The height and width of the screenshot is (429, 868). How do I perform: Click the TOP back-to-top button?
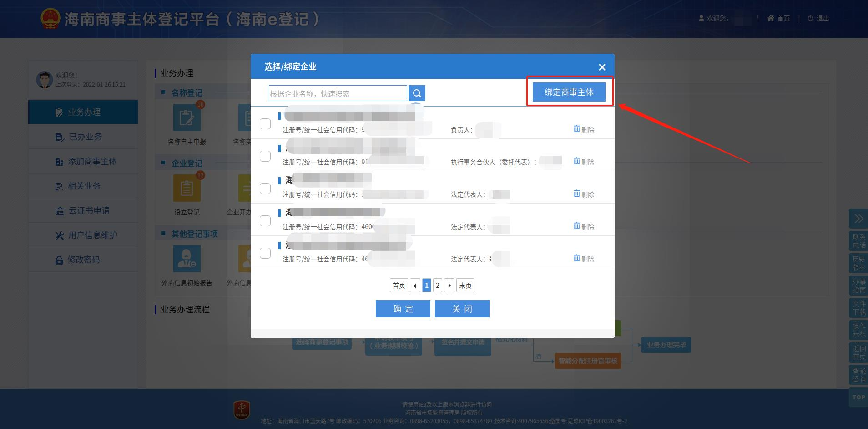point(858,397)
